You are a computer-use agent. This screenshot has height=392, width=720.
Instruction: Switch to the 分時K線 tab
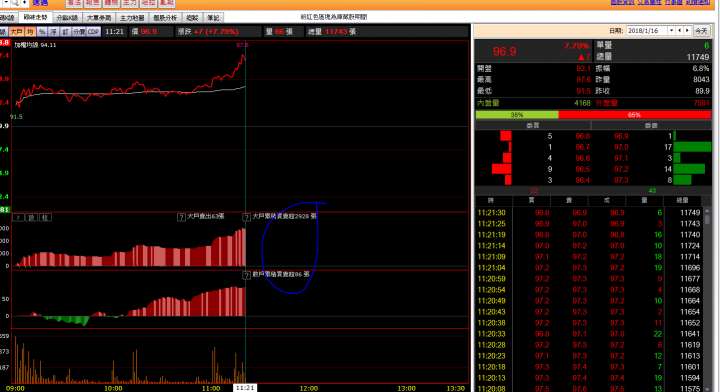pyautogui.click(x=67, y=18)
